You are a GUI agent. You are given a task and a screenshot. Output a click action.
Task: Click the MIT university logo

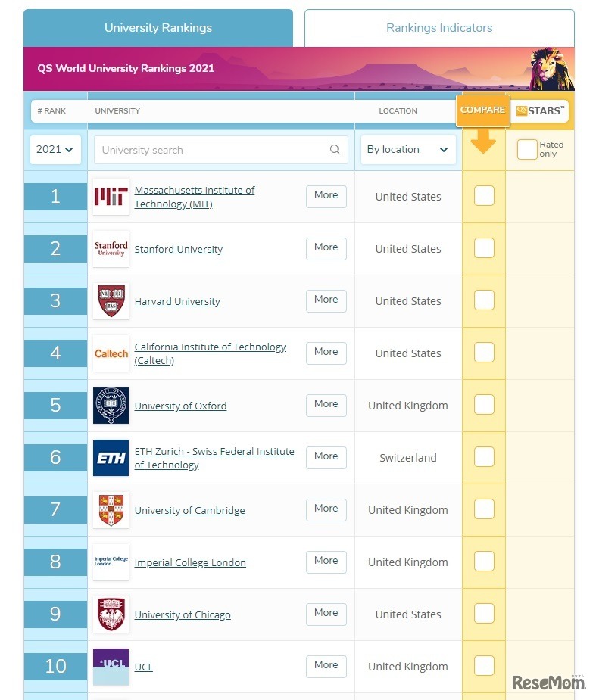click(x=111, y=196)
